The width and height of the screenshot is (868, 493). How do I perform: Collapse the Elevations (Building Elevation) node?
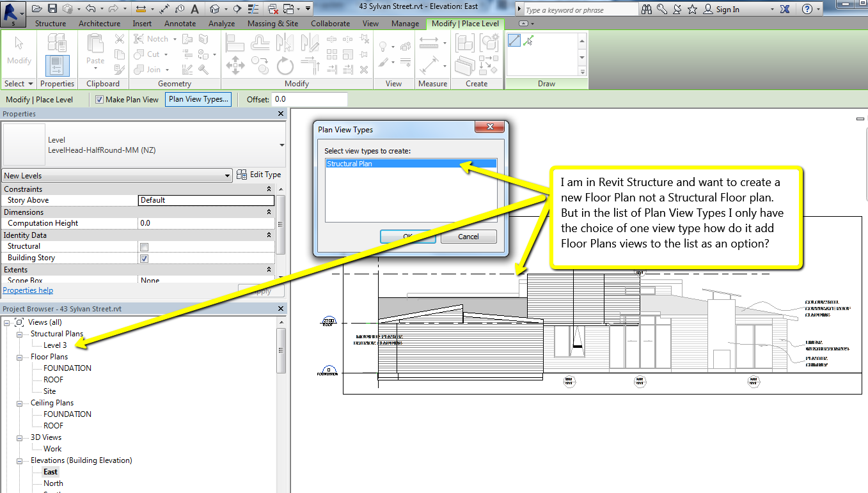click(x=19, y=460)
